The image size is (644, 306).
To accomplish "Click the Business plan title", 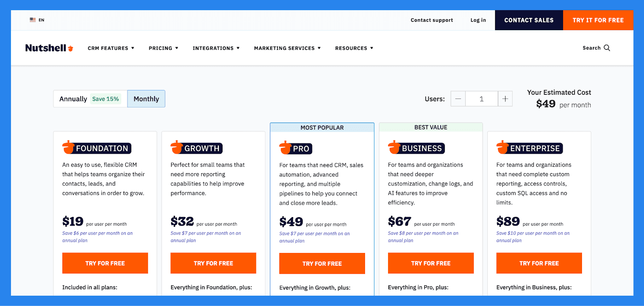I will coord(422,148).
